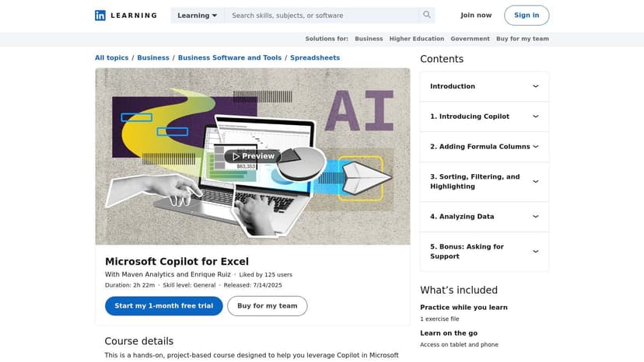Expand 5. Bonus: Asking for Support section

point(485,251)
